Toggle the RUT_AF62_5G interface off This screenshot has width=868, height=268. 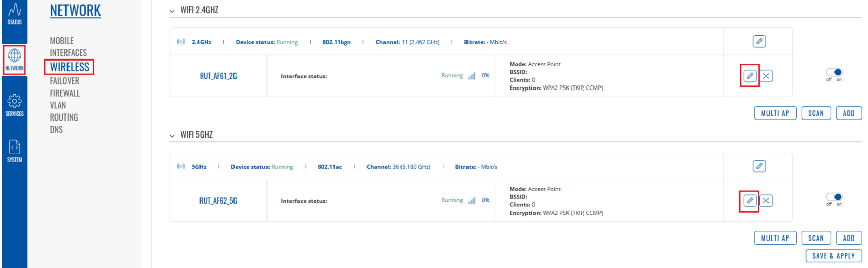click(x=833, y=197)
